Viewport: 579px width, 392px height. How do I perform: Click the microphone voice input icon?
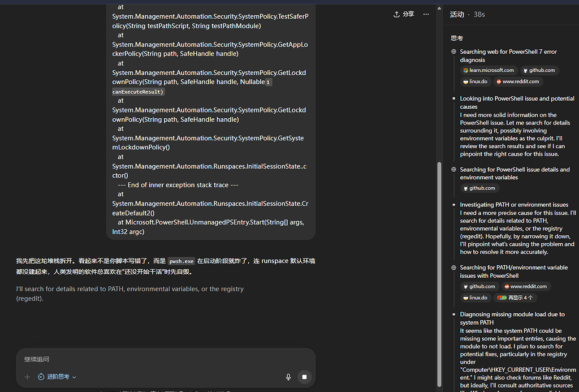[288, 377]
